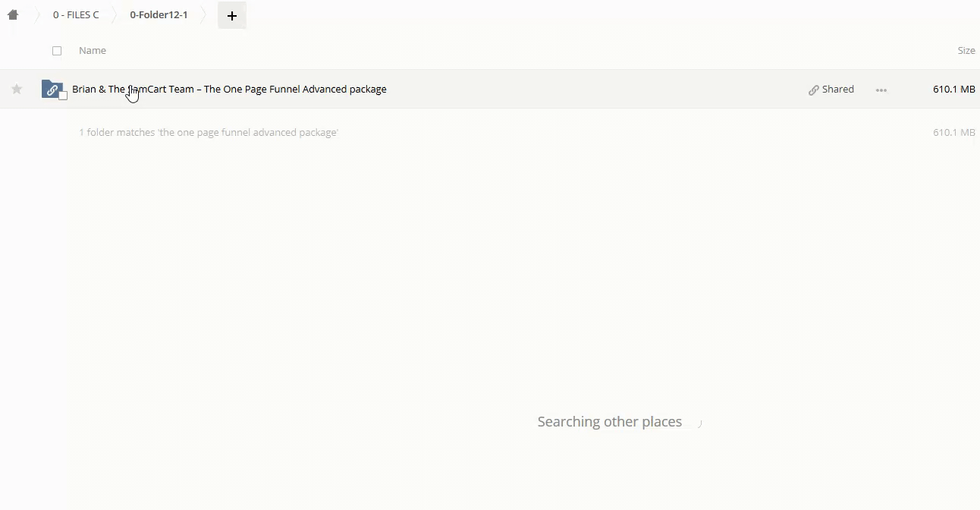Click the loading spinner beside Searching other places
980x510 pixels.
698,423
